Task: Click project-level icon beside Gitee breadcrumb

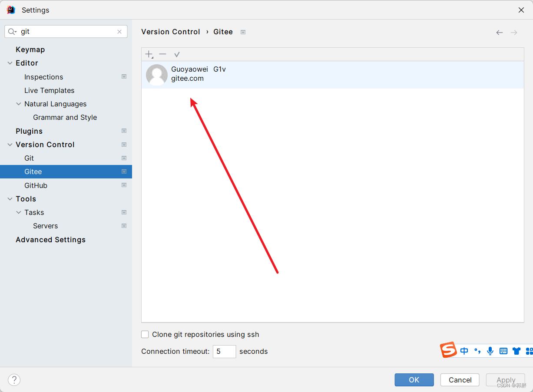Action: (243, 32)
